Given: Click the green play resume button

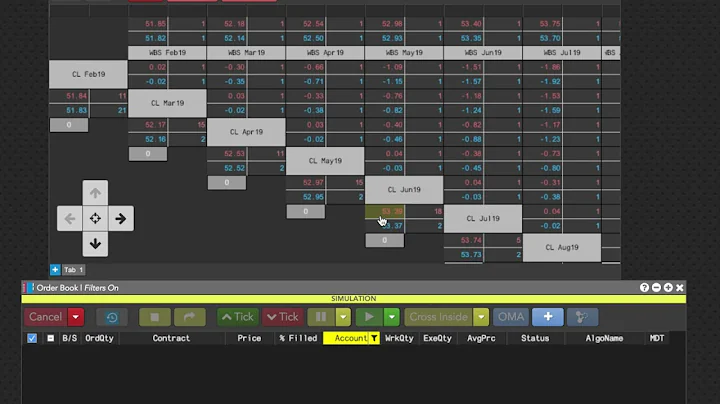Looking at the screenshot, I should tap(369, 317).
